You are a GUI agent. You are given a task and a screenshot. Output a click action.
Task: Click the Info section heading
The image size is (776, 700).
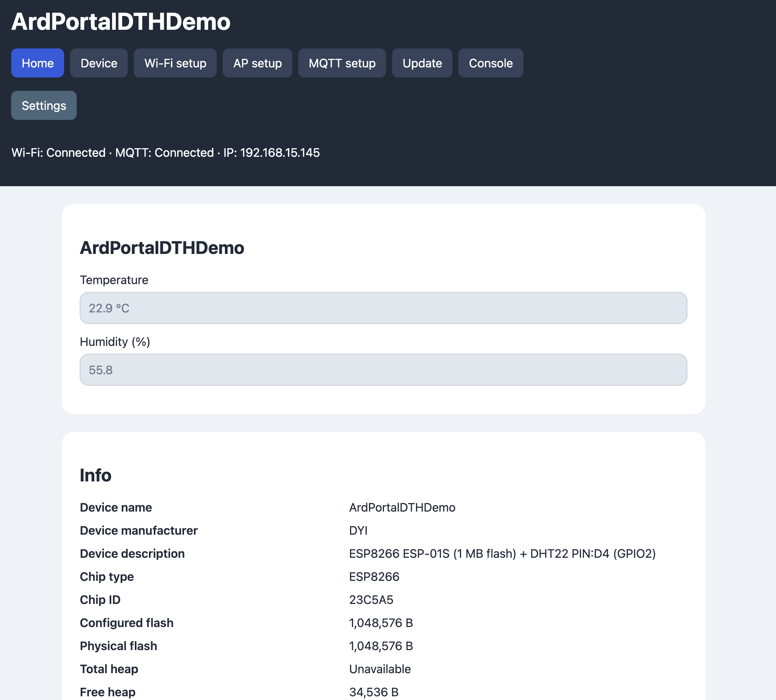pyautogui.click(x=96, y=475)
